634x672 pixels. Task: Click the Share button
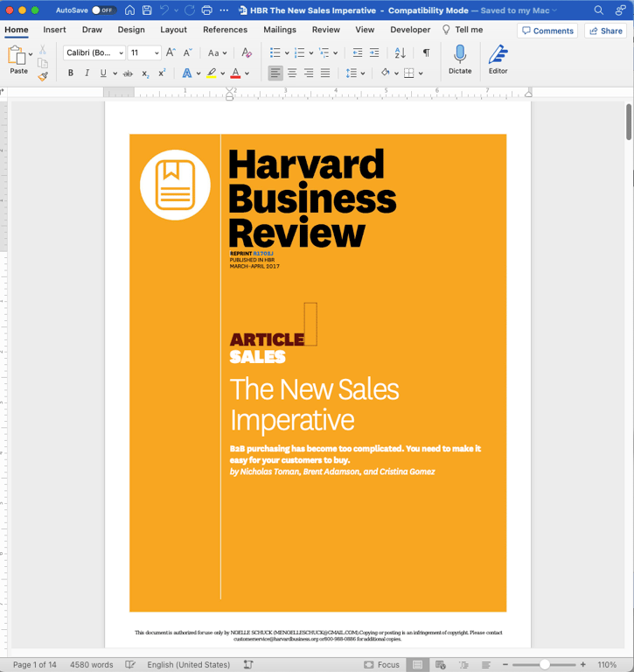pyautogui.click(x=605, y=31)
